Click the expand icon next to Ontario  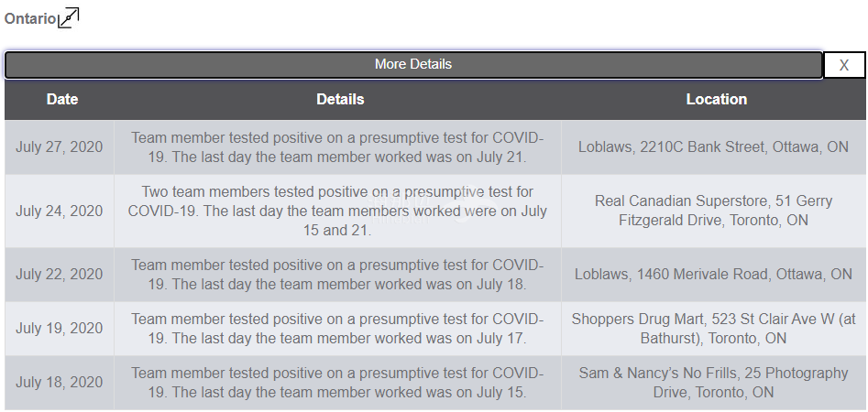69,17
